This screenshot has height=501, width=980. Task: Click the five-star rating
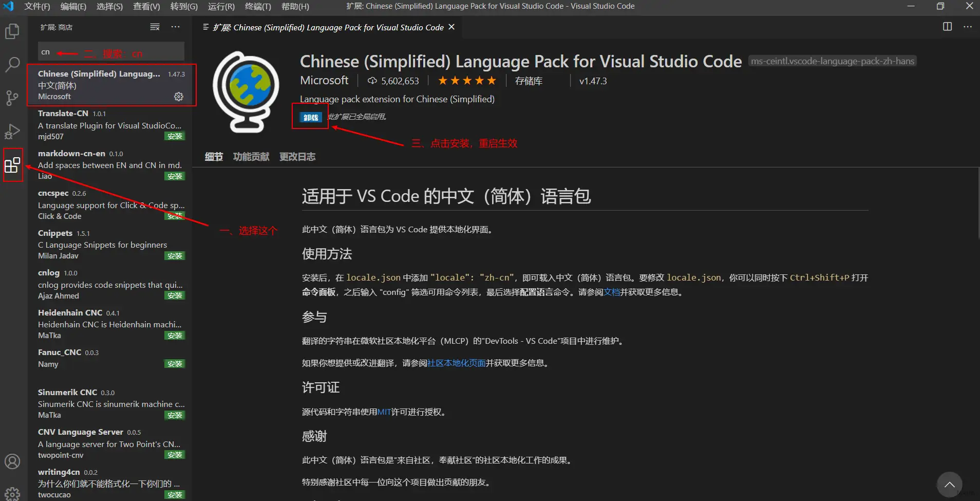point(467,81)
